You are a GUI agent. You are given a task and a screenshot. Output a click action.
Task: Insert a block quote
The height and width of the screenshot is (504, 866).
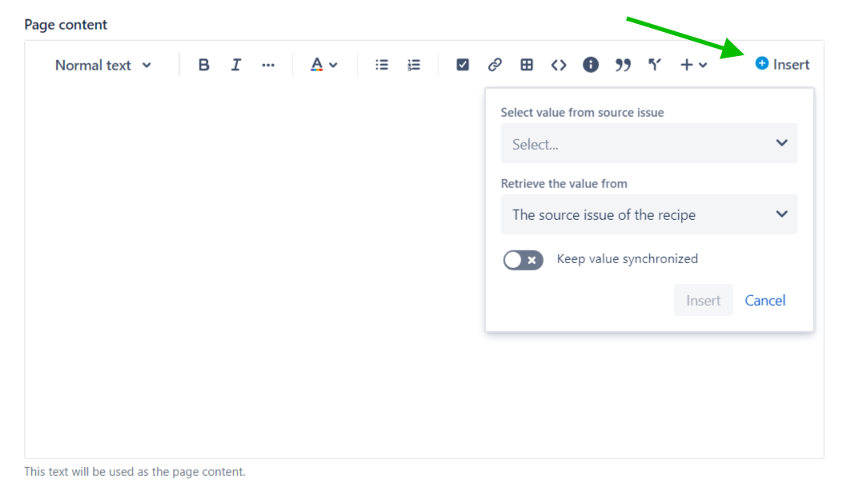coord(623,65)
